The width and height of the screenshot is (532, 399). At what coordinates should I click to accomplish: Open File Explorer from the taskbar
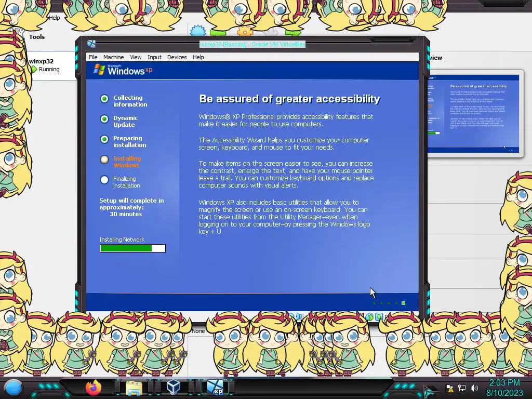[x=134, y=388]
